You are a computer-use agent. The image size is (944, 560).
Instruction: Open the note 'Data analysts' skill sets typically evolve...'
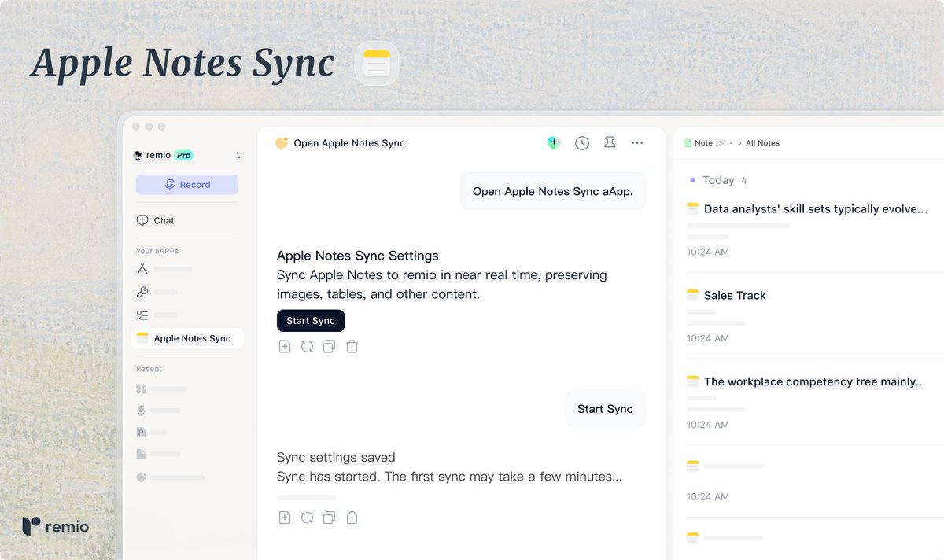coord(815,209)
